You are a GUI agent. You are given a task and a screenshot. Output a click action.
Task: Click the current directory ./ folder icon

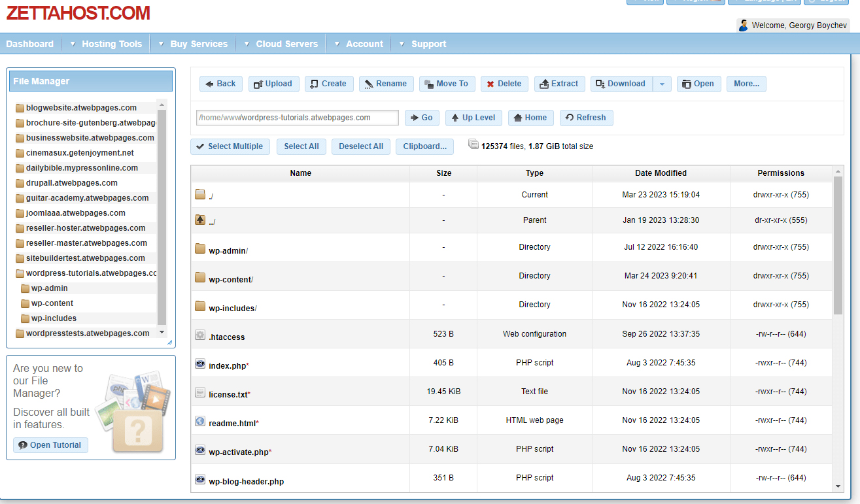[200, 194]
